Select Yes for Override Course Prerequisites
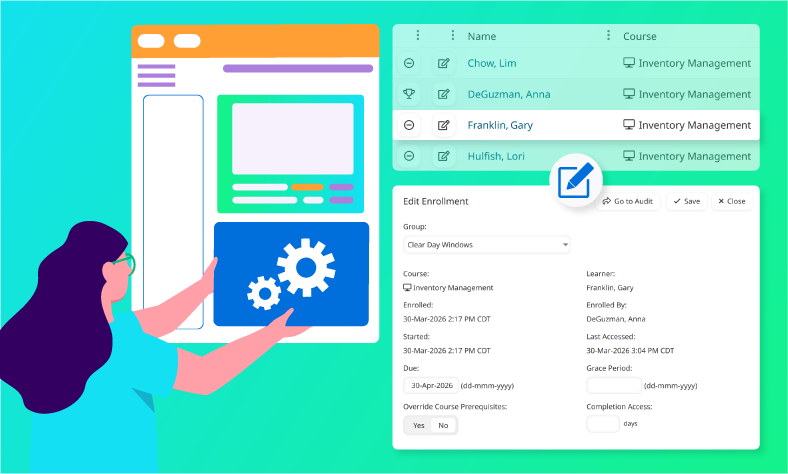 (419, 425)
